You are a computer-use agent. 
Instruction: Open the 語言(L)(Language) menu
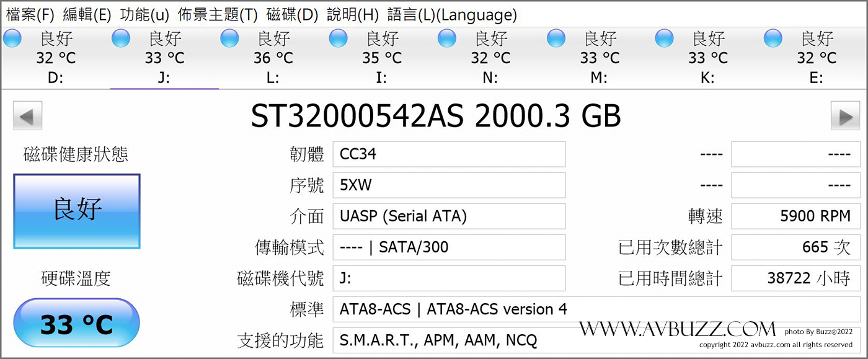point(452,14)
